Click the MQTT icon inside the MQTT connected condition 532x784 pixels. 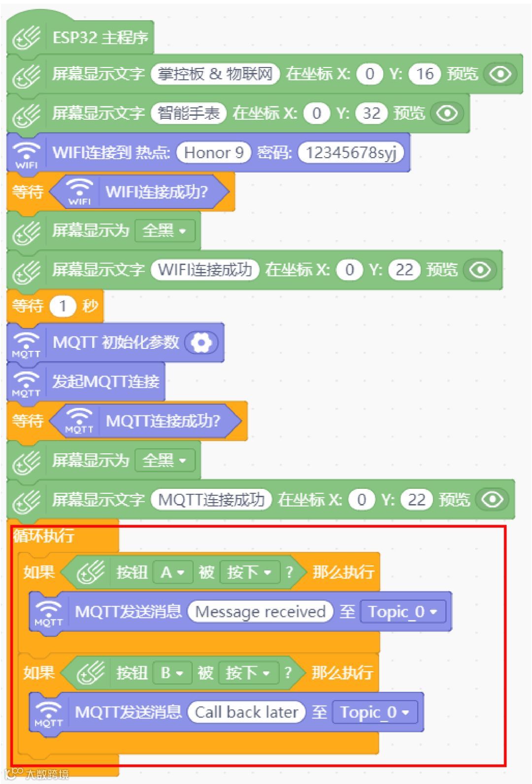(x=79, y=421)
